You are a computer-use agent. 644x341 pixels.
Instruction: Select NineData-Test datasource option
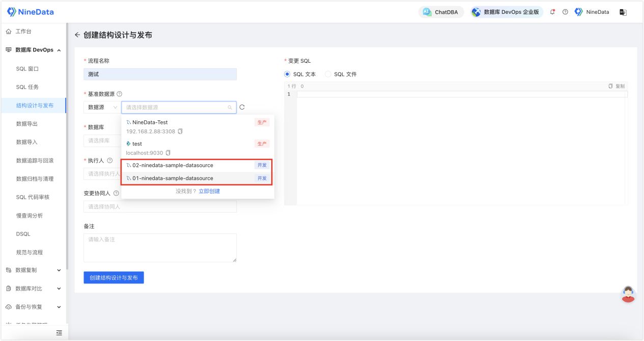(x=198, y=126)
